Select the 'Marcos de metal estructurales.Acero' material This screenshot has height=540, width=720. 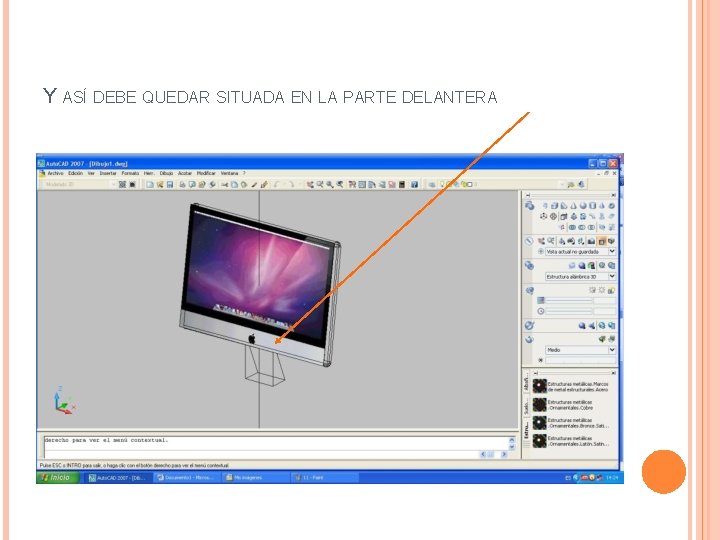pos(571,386)
